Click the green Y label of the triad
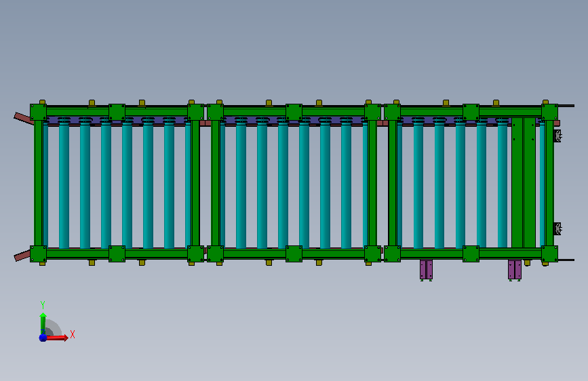 (43, 305)
